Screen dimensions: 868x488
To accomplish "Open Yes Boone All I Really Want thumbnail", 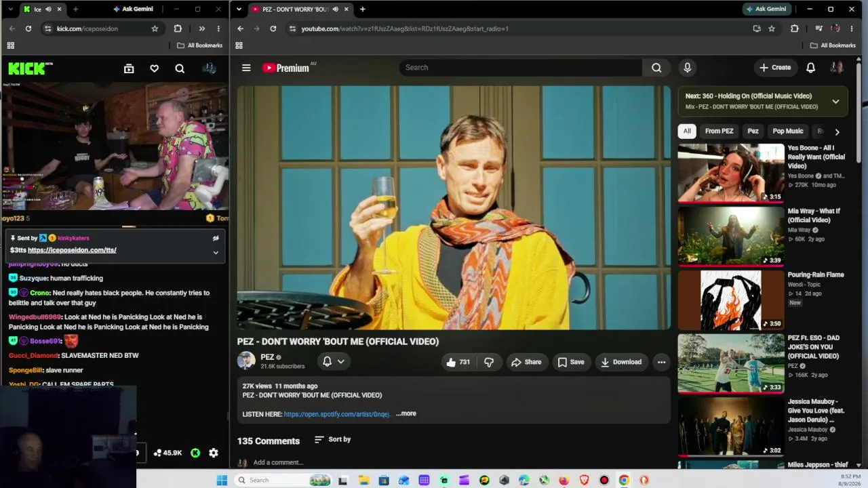I will [x=731, y=173].
